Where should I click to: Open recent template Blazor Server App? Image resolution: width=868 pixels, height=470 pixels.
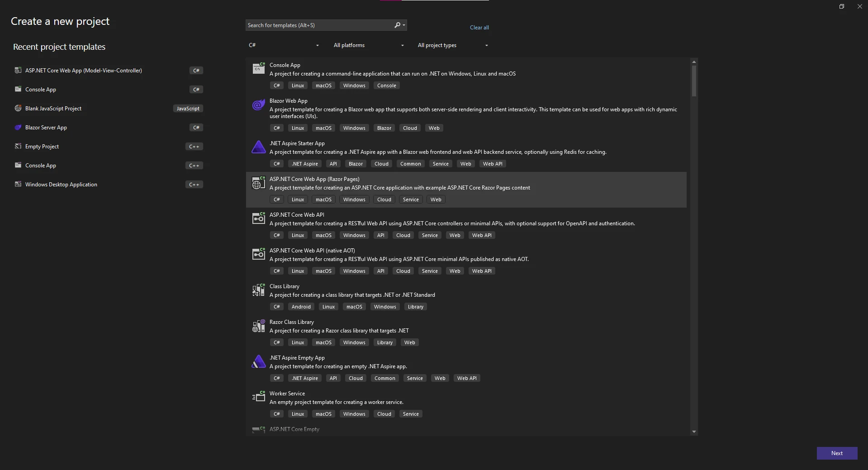(109, 128)
